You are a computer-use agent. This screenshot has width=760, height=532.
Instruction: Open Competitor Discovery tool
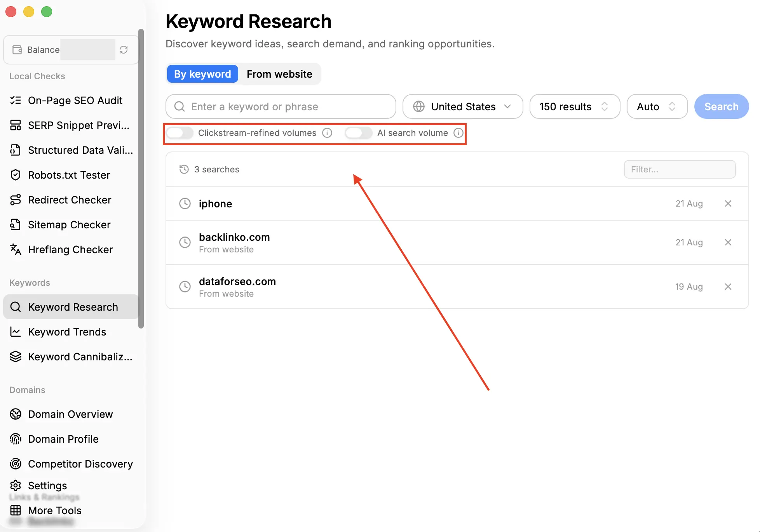(x=71, y=464)
